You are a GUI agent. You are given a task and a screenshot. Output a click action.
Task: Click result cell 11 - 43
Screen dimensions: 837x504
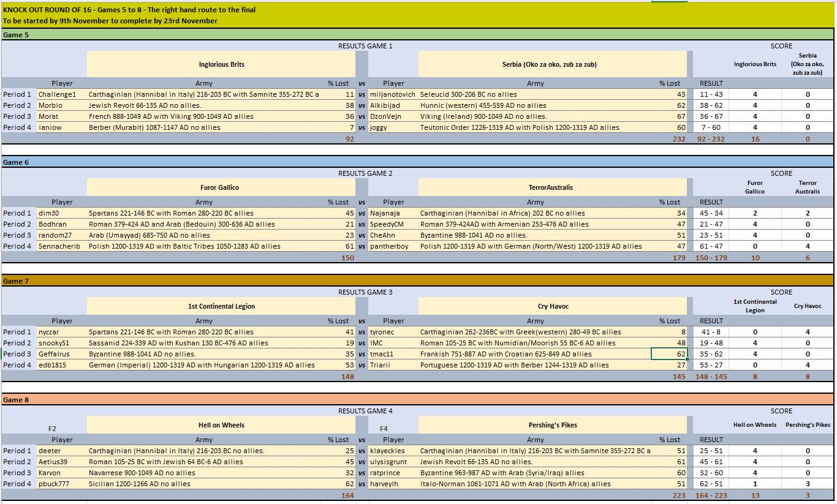[711, 94]
